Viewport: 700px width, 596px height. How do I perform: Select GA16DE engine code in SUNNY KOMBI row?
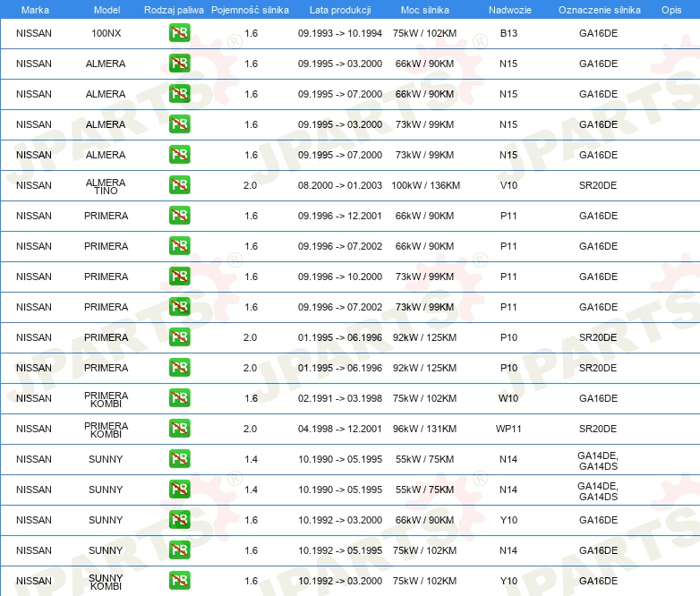(598, 581)
